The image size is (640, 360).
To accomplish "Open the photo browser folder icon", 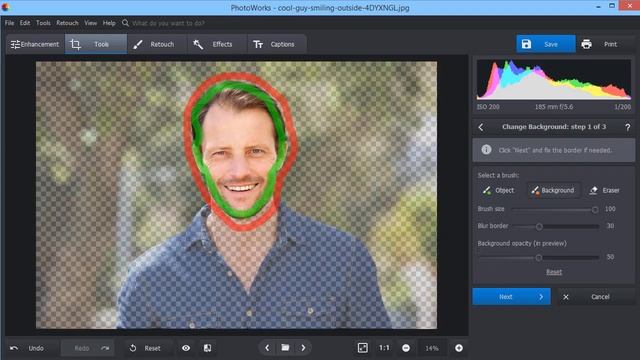I will (x=285, y=348).
